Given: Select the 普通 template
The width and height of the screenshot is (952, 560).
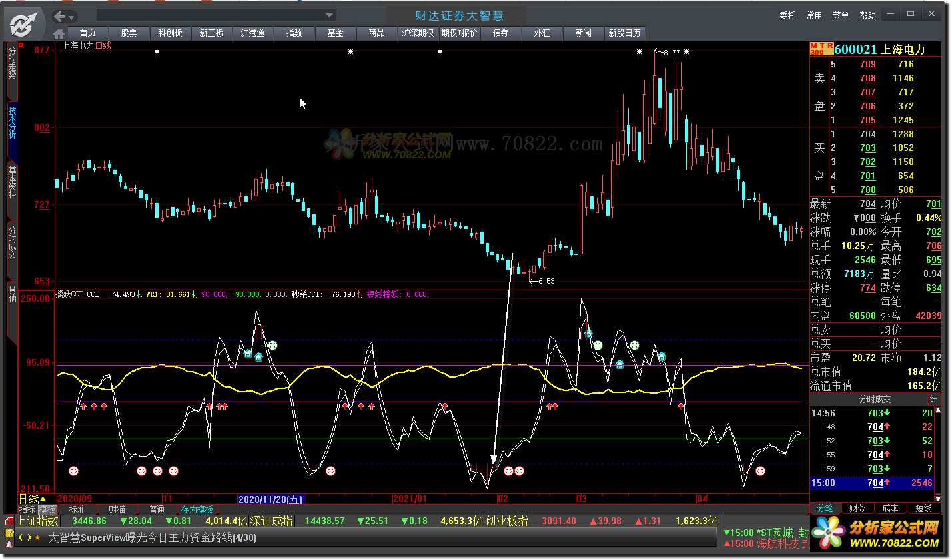Looking at the screenshot, I should [157, 509].
